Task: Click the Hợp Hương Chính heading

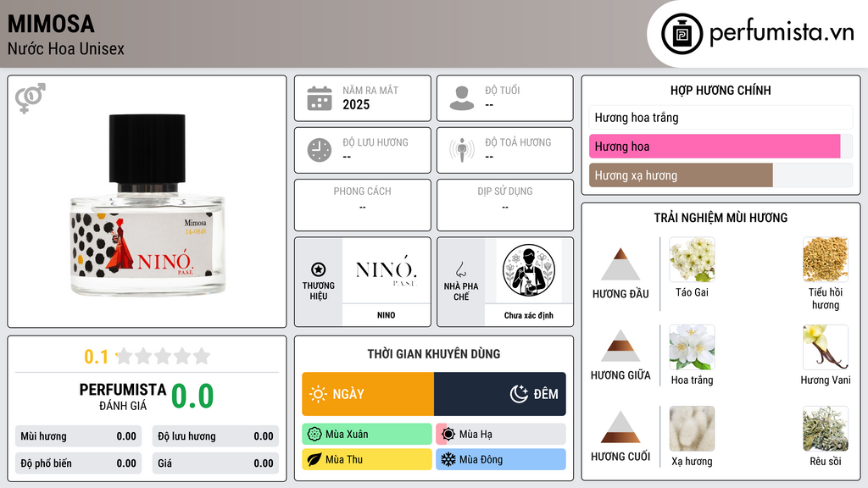Action: (x=721, y=90)
